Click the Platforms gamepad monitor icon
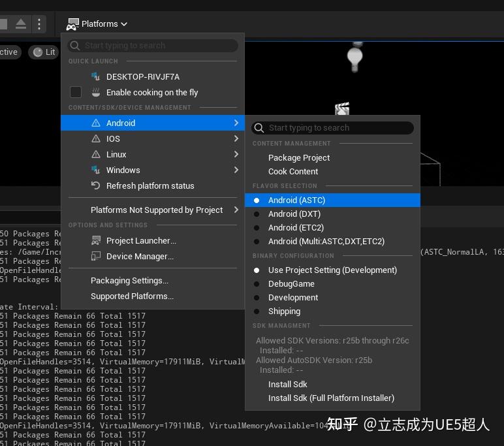Screen dimensions: 504x446 pos(72,24)
